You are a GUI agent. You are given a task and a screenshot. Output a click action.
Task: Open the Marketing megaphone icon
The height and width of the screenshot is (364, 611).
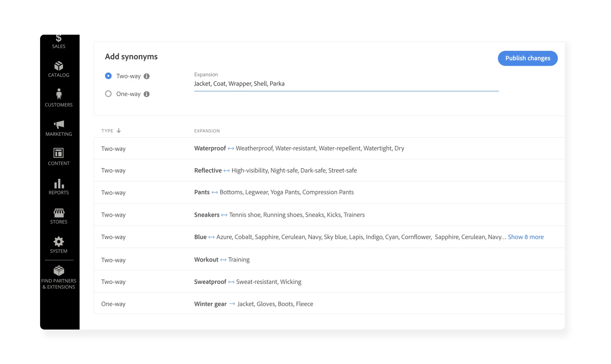[x=59, y=125]
